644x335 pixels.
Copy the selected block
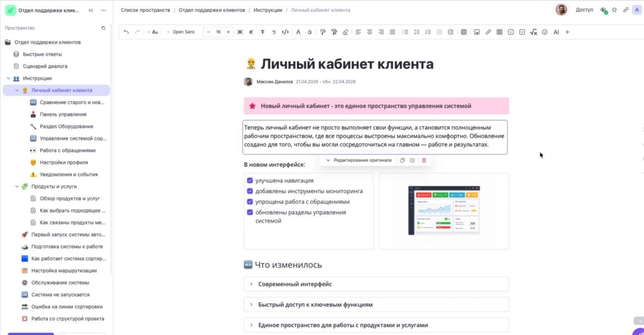tap(402, 160)
